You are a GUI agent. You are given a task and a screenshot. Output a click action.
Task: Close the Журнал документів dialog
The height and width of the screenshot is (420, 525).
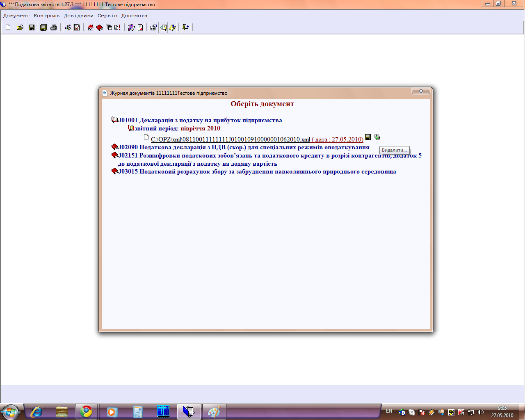coord(421,91)
